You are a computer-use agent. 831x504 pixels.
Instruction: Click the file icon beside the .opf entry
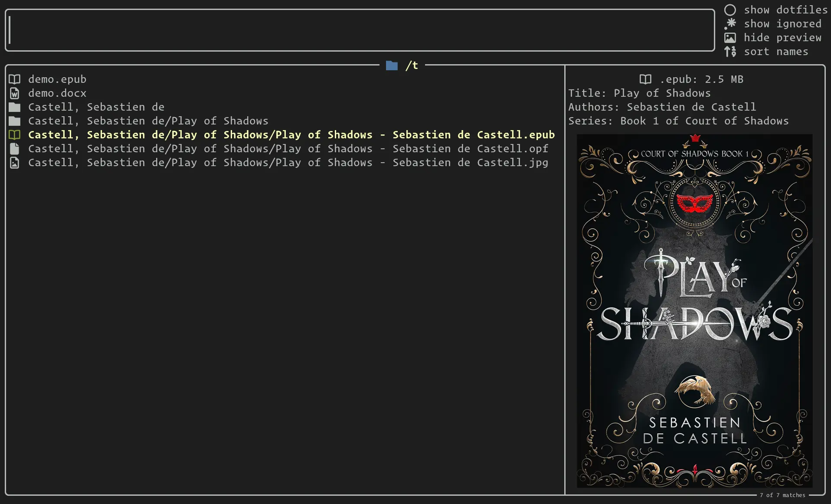(x=15, y=149)
